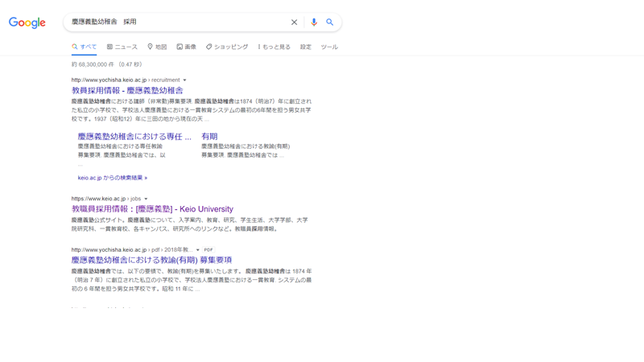Expand the dropdown arrow next to recruitment URL
Viewport: 644px width, 362px height.
(x=184, y=80)
